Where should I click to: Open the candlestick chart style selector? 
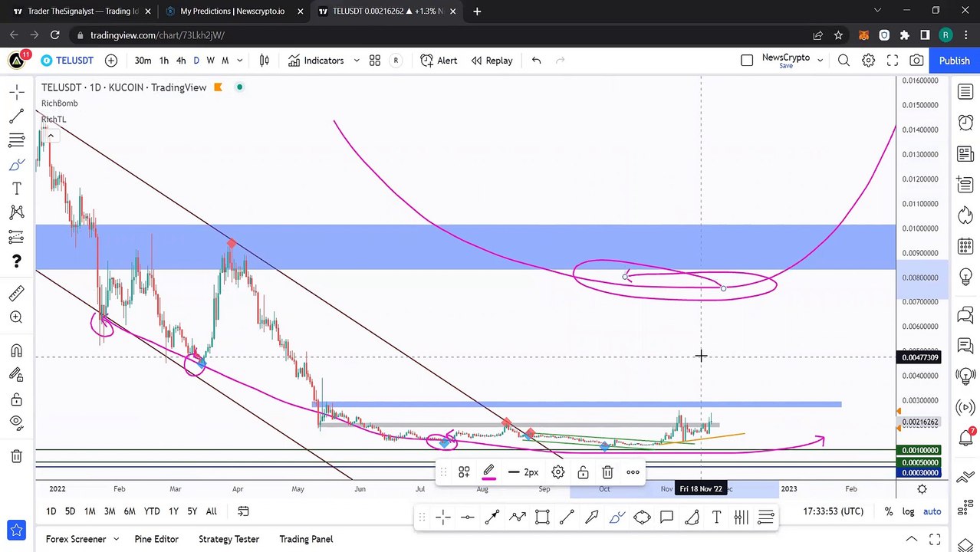point(265,61)
